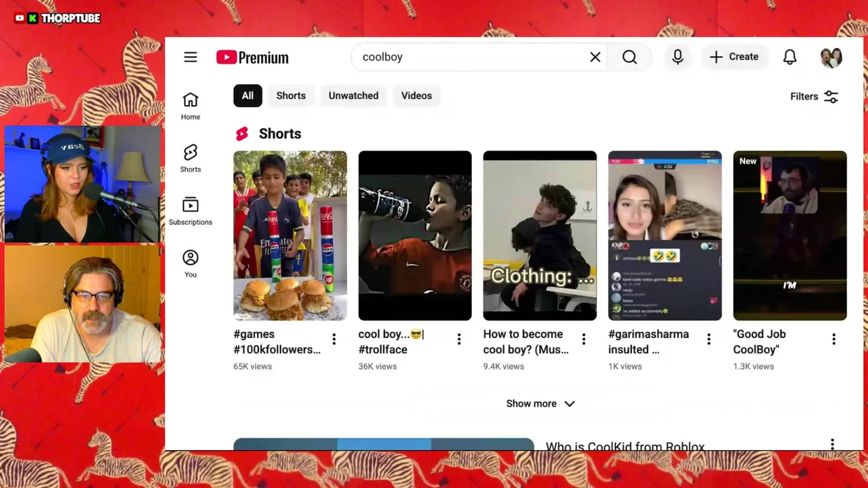Open the notifications bell
The image size is (868, 488).
point(790,57)
